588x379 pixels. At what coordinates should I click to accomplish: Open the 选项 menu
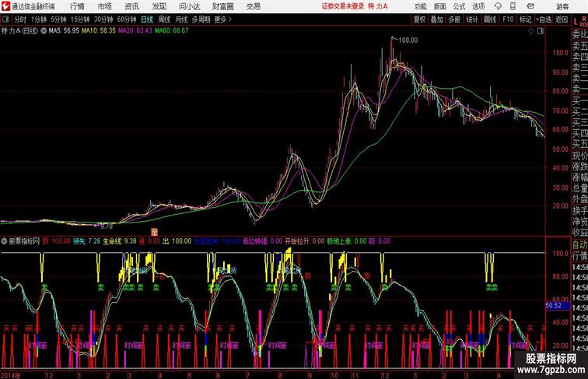coord(478,6)
